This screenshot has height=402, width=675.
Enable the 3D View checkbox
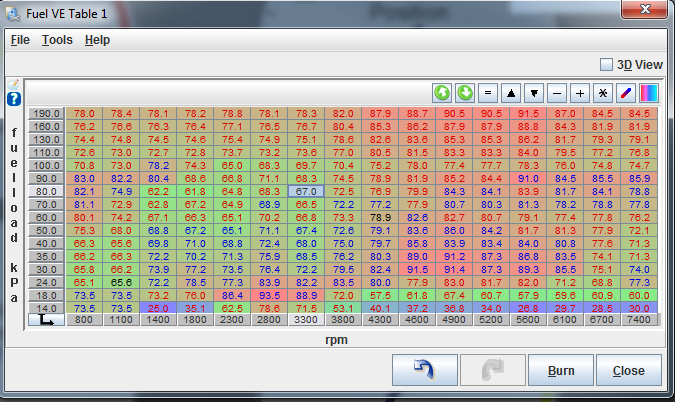606,65
